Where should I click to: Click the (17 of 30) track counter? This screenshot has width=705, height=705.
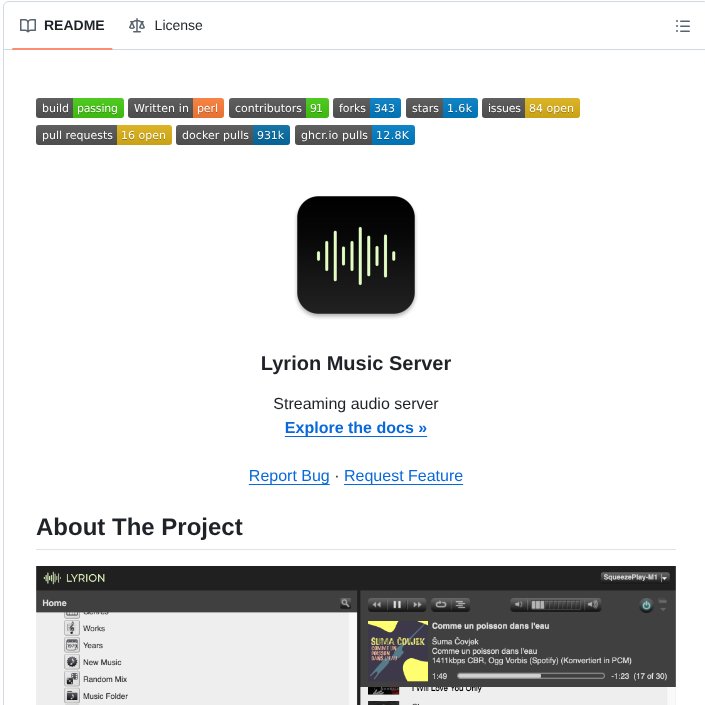click(x=650, y=676)
